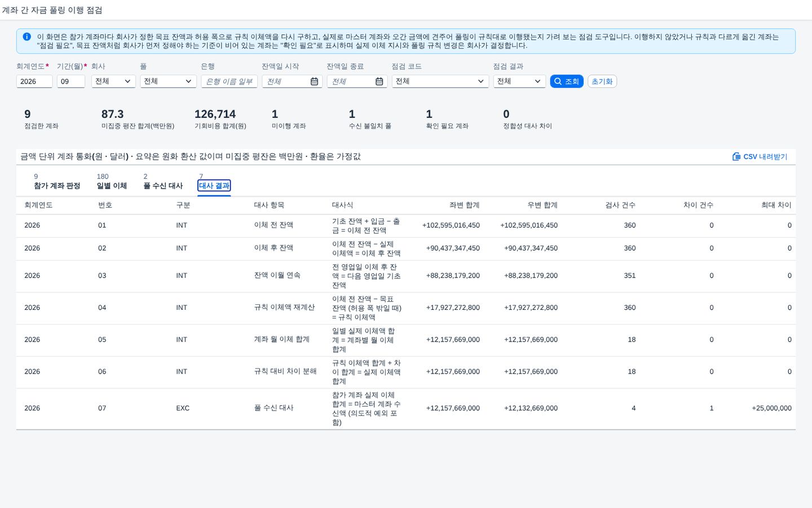Click the 대사 항목 column header
Screen dimensions: 812x508
coord(269,205)
